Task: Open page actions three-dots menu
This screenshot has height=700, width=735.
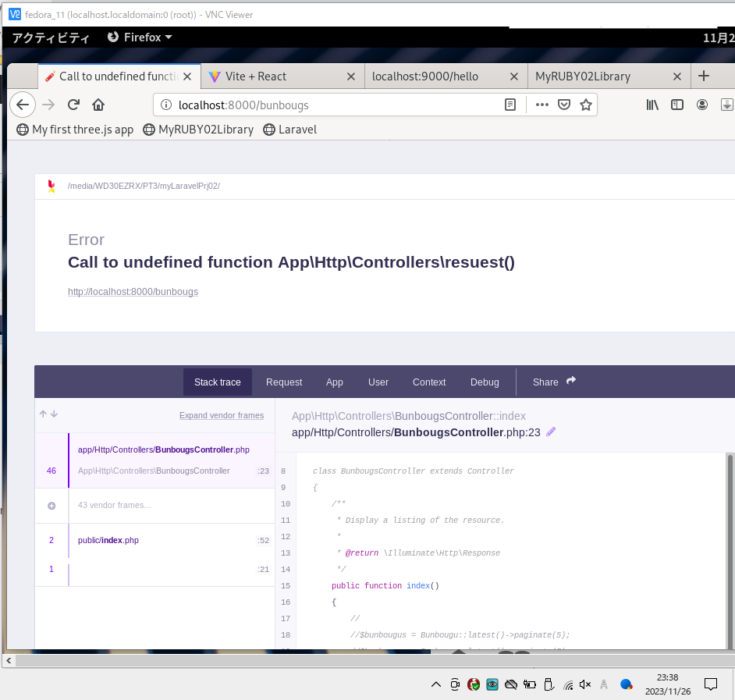Action: click(541, 105)
